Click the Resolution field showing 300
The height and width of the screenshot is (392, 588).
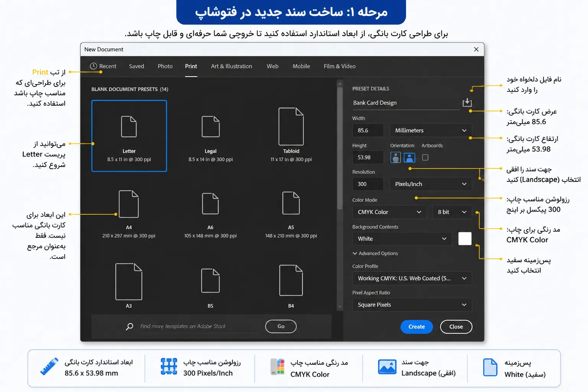pos(368,184)
